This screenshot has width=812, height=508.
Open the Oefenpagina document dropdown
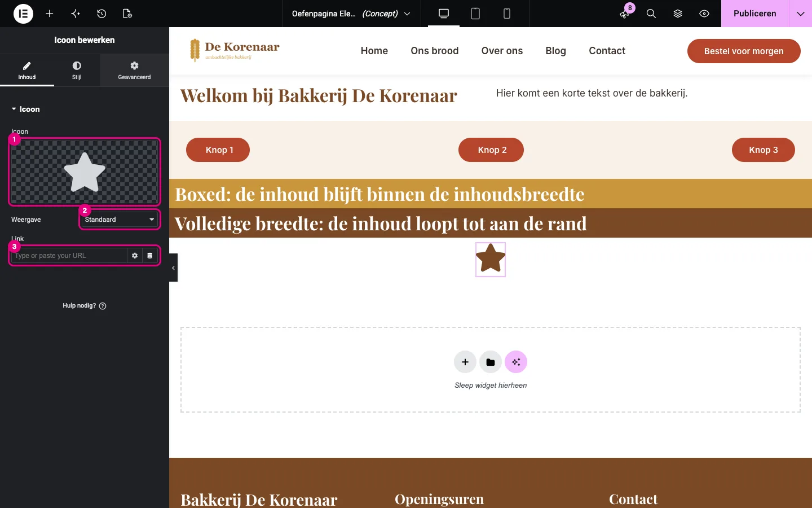(x=351, y=14)
